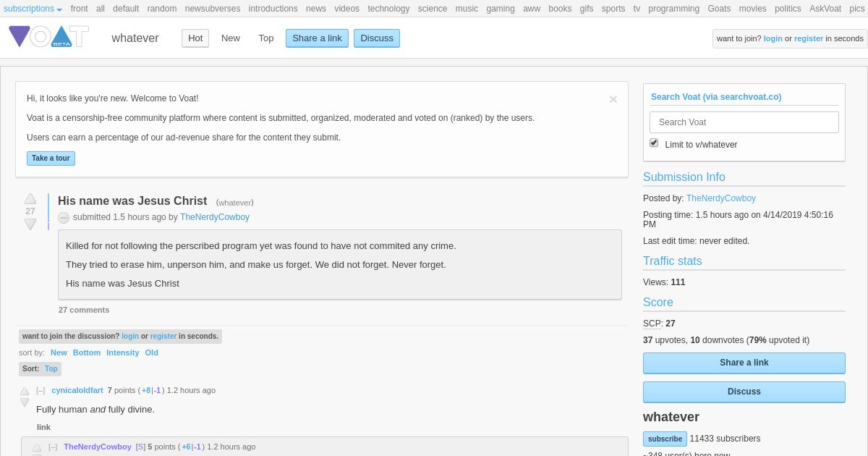The width and height of the screenshot is (868, 456).
Task: Subscribe to the whatever subverse
Action: point(665,439)
